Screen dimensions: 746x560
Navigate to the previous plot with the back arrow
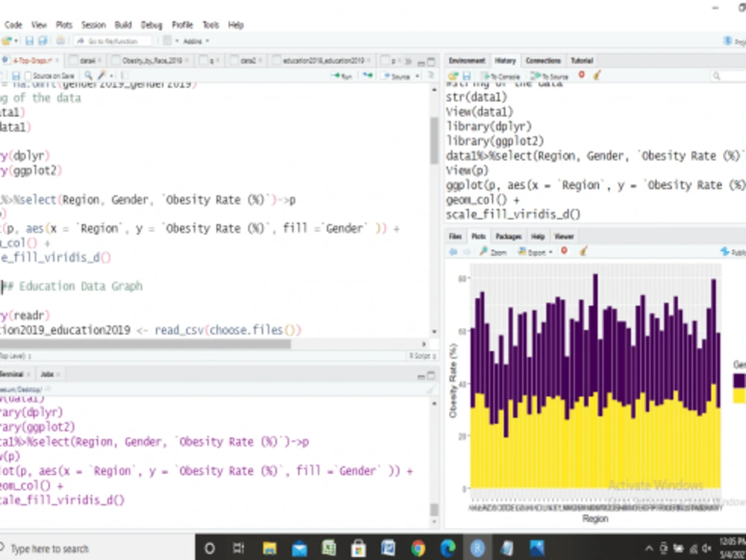(x=452, y=252)
